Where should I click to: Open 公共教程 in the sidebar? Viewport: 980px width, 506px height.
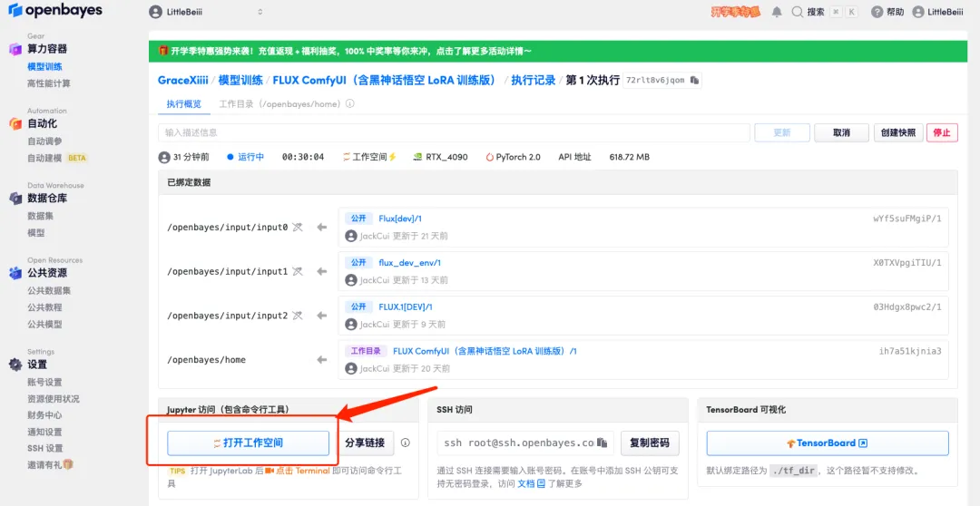coord(44,307)
